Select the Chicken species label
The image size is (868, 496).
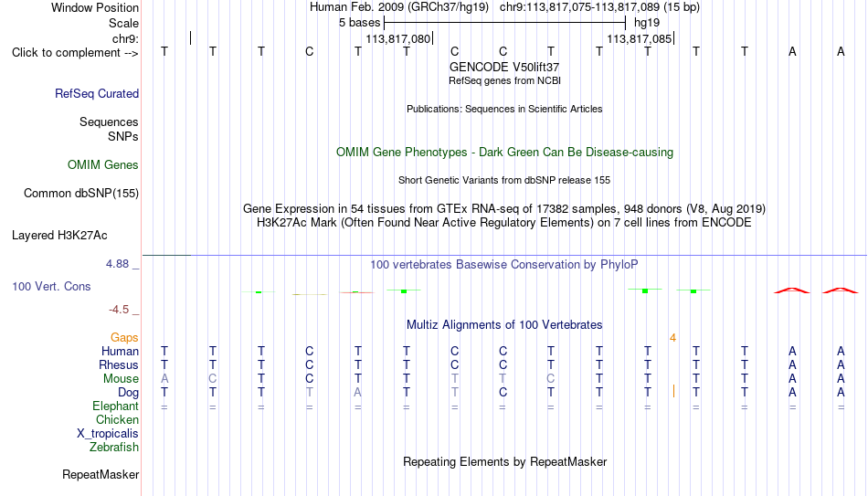coord(117,419)
